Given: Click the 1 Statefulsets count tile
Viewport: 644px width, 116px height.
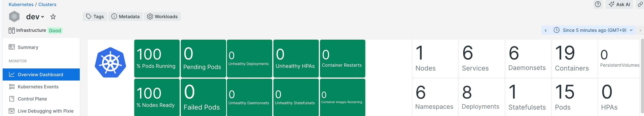Looking at the screenshot, I should click(528, 97).
